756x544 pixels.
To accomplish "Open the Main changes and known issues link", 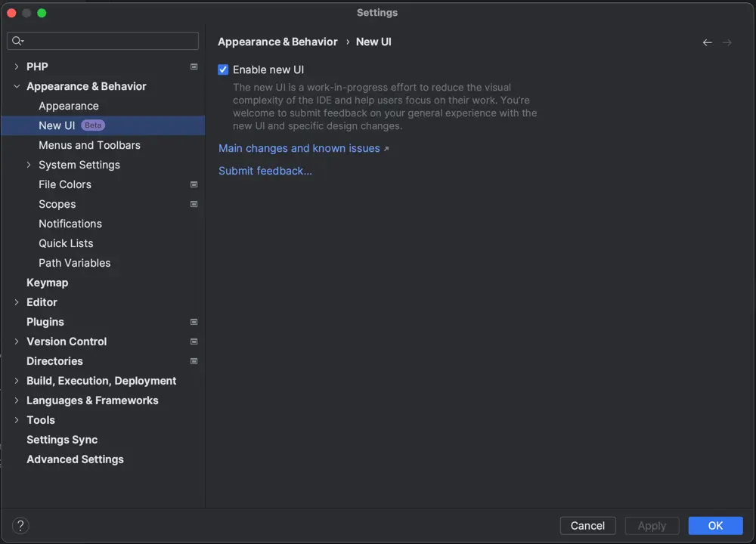I will click(299, 148).
